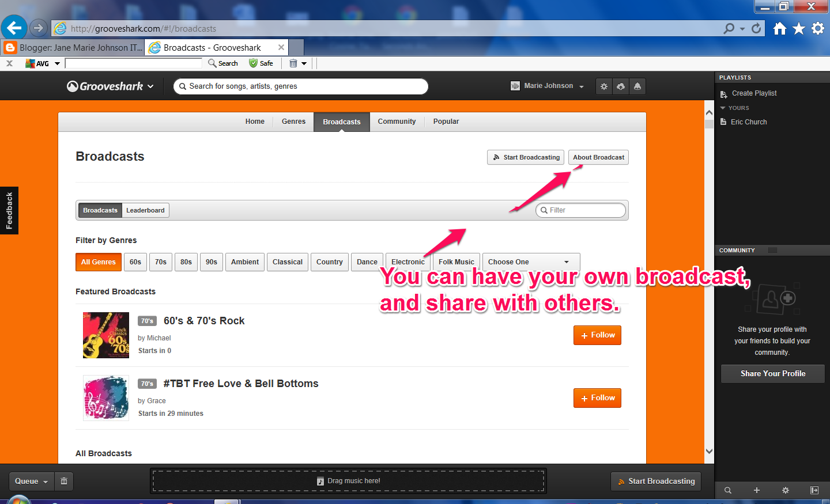Open Grooveshark settings gear in header
Screen dimensions: 830x504
(x=604, y=86)
